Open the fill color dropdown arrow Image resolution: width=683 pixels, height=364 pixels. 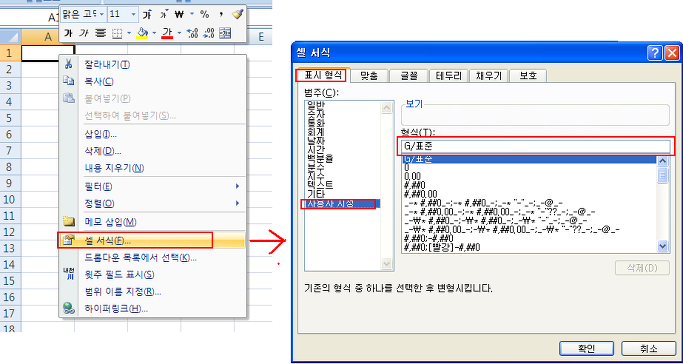[154, 33]
